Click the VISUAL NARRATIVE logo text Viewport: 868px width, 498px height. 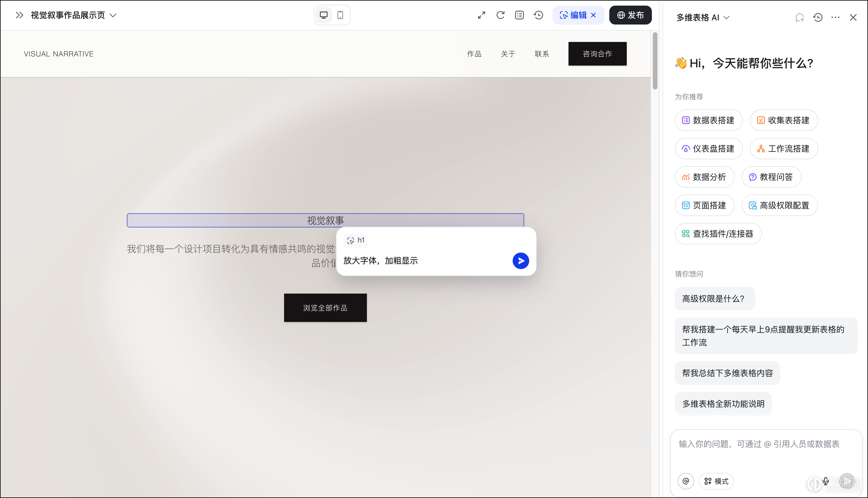coord(59,54)
